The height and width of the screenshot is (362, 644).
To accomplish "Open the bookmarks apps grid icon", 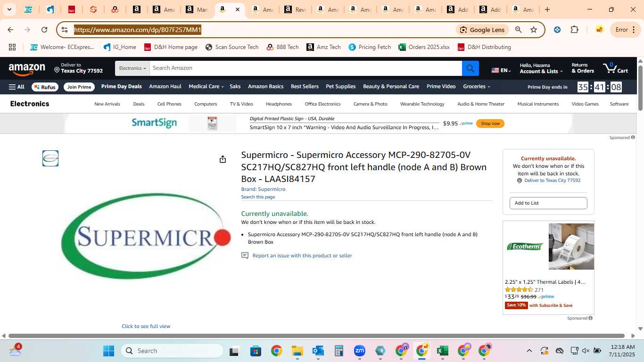I will tap(12, 47).
